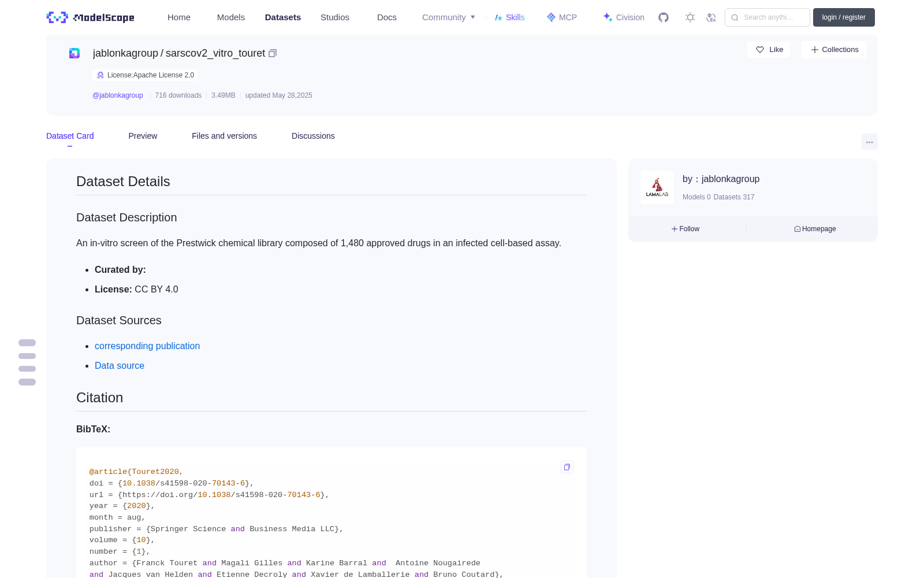This screenshot has height=578, width=924.
Task: Click the Apache License badge
Action: 145,75
